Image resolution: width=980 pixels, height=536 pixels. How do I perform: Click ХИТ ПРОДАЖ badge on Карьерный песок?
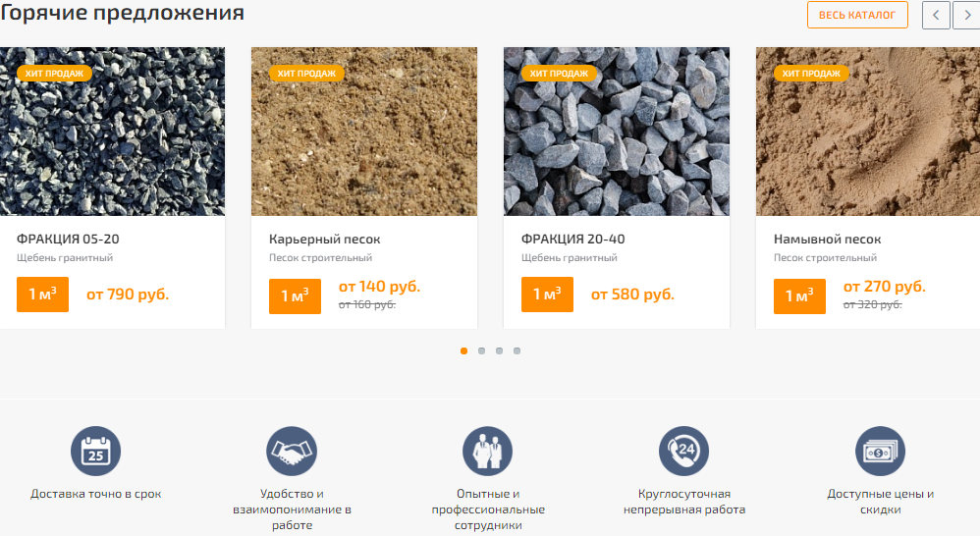[x=307, y=73]
